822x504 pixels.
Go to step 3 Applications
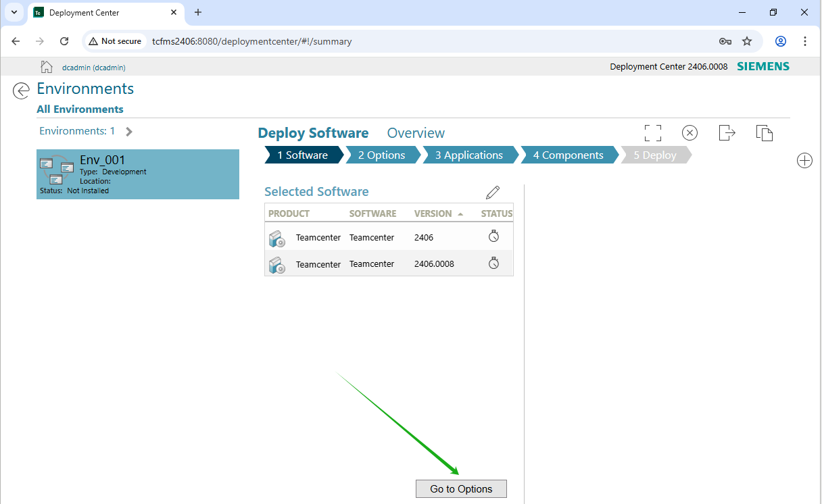pyautogui.click(x=470, y=155)
